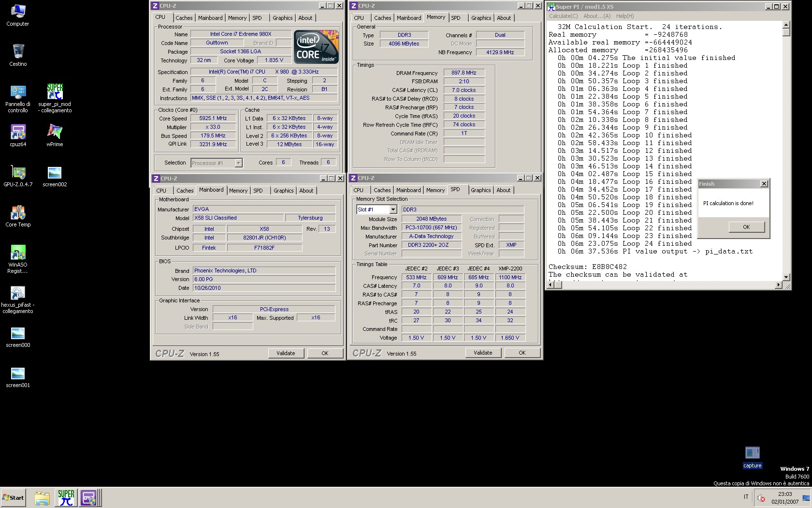Switch to Caches tab in CPU window

[x=184, y=18]
